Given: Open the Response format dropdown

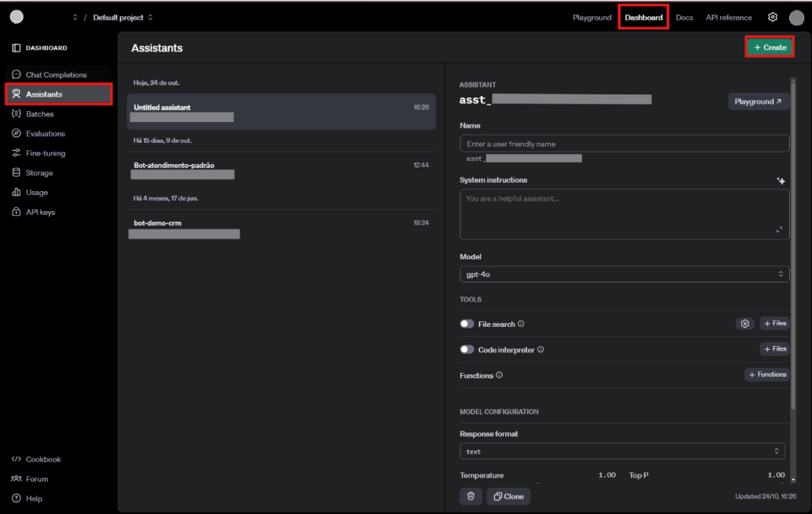Looking at the screenshot, I should click(622, 451).
